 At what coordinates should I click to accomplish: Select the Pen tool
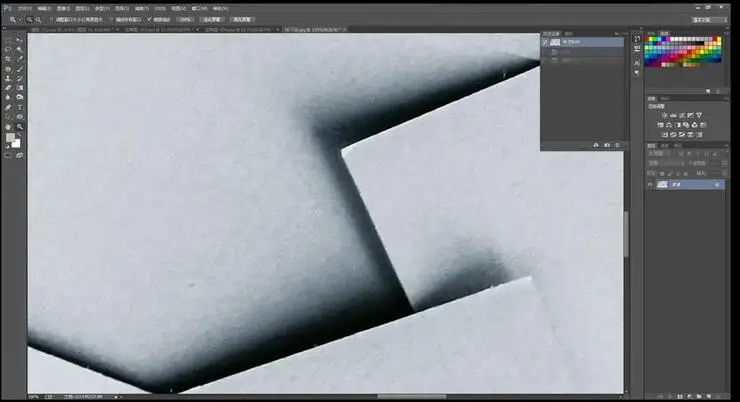coord(8,107)
